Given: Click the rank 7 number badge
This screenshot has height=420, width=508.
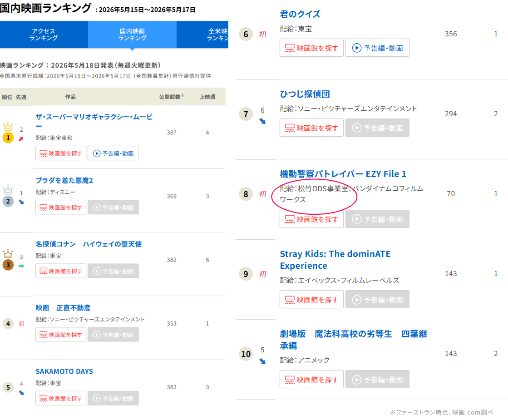Looking at the screenshot, I should [246, 114].
